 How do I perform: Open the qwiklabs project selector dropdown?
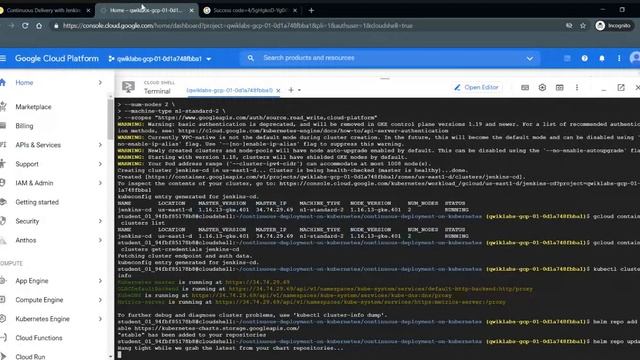coord(160,59)
